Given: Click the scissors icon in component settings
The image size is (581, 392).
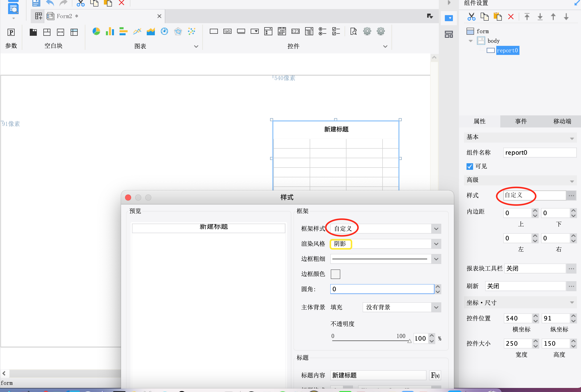Looking at the screenshot, I should click(x=471, y=17).
